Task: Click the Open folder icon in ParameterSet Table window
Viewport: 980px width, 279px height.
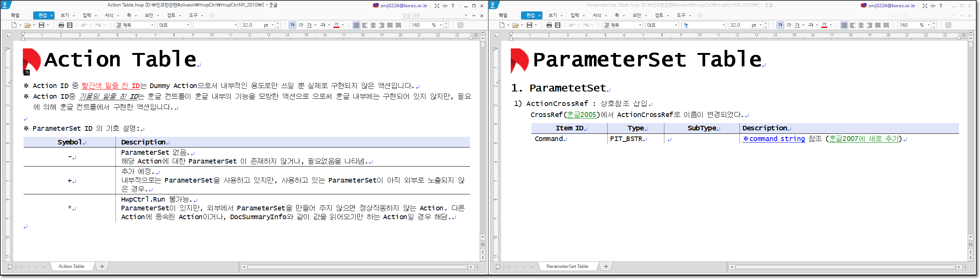Action: pos(515,25)
